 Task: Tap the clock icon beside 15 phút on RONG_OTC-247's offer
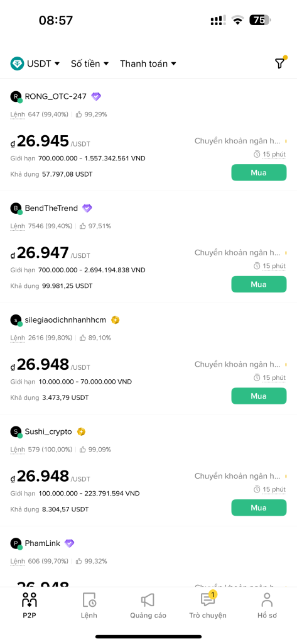click(257, 155)
